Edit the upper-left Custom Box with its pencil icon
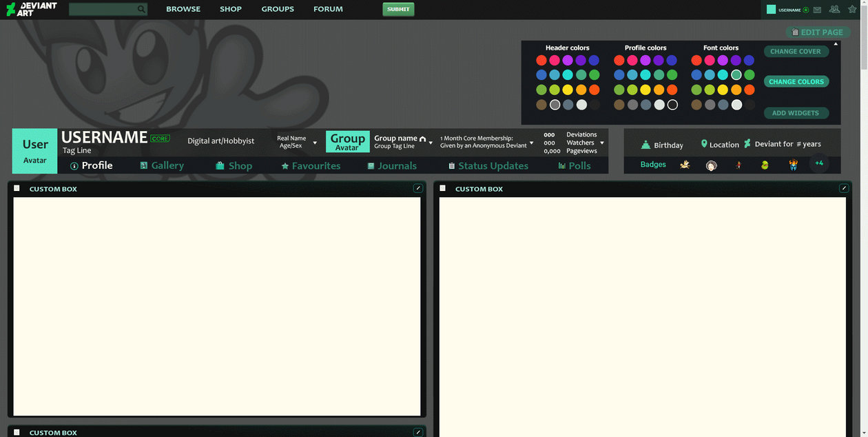This screenshot has width=868, height=437. click(418, 188)
